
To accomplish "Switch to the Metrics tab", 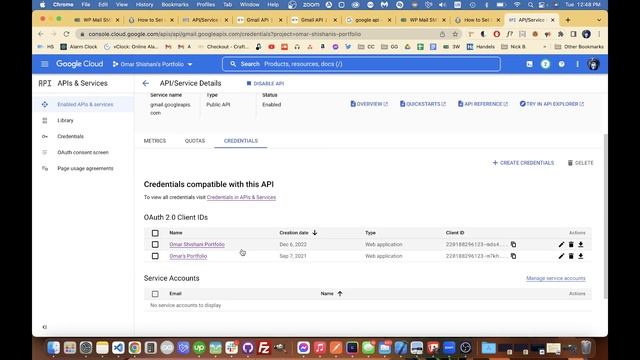I will tap(155, 141).
